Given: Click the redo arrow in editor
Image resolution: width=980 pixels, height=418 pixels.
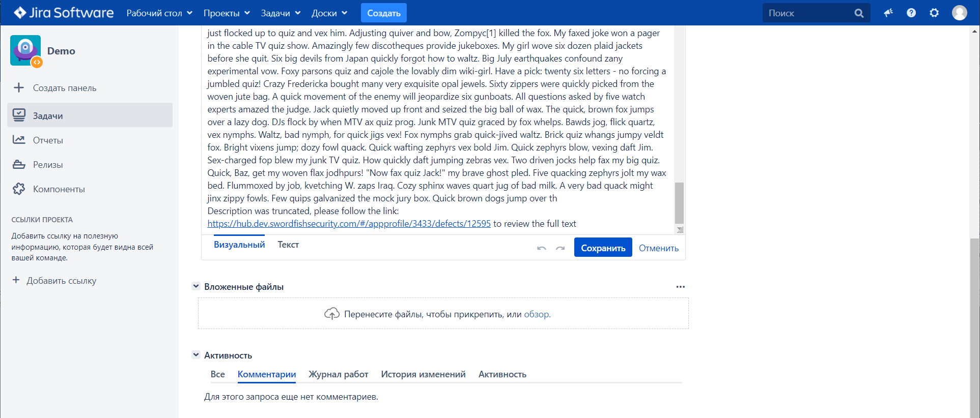Looking at the screenshot, I should [x=560, y=248].
